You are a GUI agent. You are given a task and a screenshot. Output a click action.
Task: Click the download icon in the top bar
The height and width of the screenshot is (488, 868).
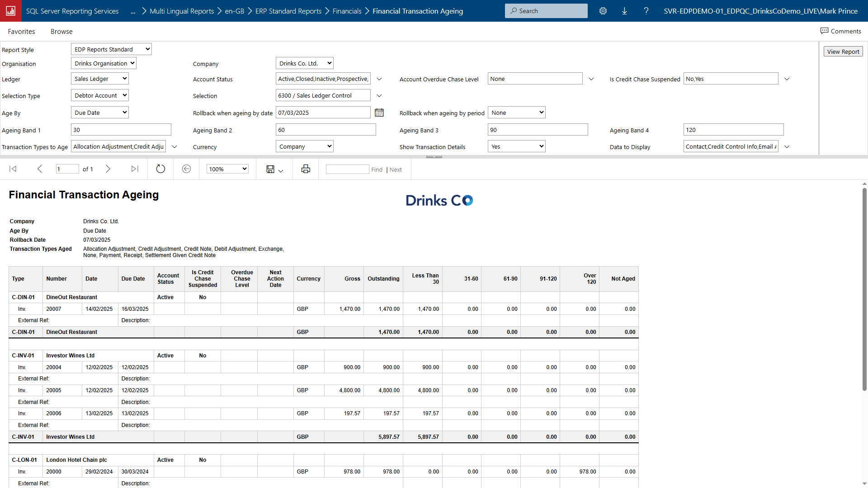[624, 10]
